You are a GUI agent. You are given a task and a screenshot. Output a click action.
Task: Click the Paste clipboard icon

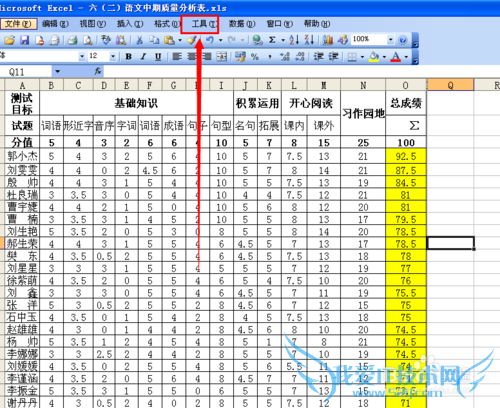tap(169, 40)
